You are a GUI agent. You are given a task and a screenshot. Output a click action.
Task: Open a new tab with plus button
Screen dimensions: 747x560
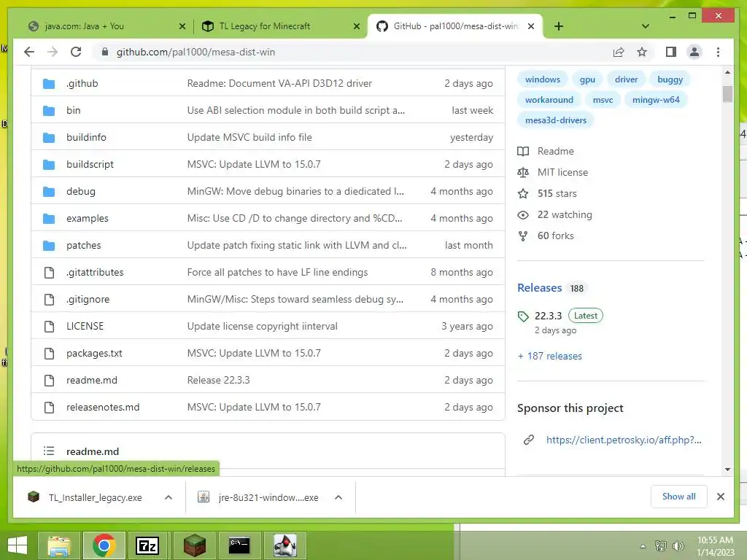(559, 26)
